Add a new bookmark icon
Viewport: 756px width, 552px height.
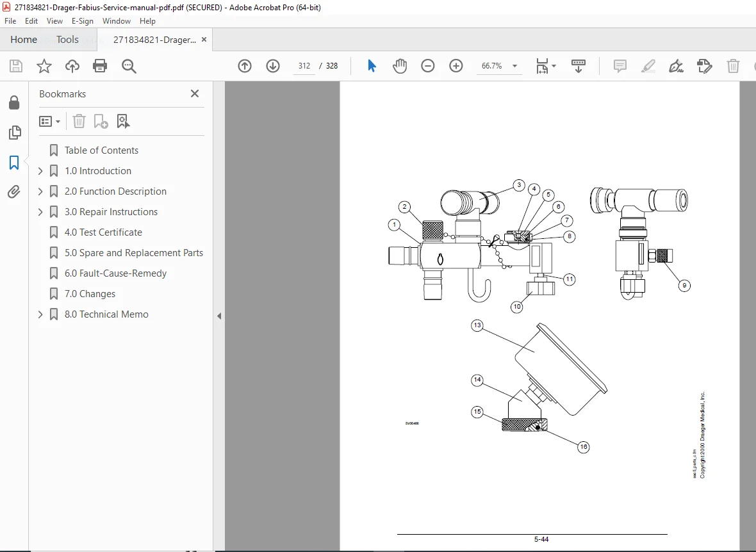coord(101,121)
